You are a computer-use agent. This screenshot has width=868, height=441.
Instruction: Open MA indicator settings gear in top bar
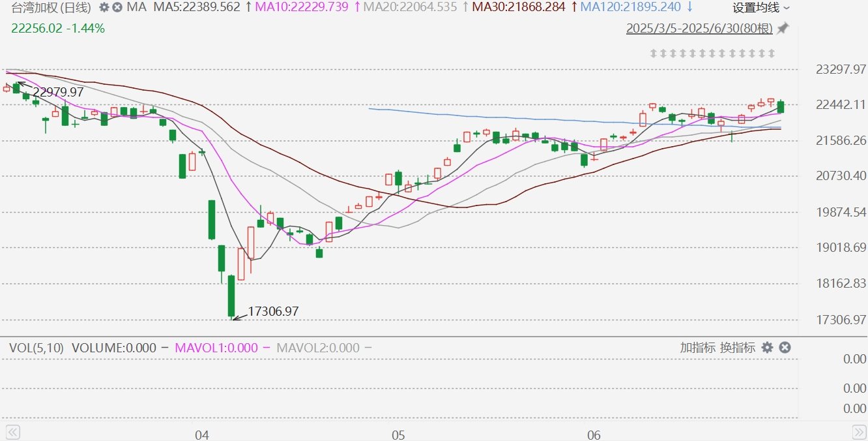pos(104,8)
